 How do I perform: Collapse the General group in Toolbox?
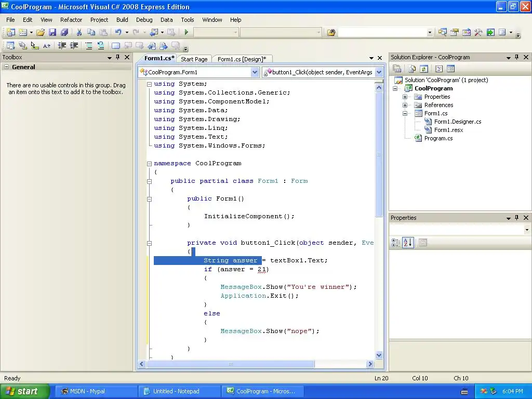[6, 67]
